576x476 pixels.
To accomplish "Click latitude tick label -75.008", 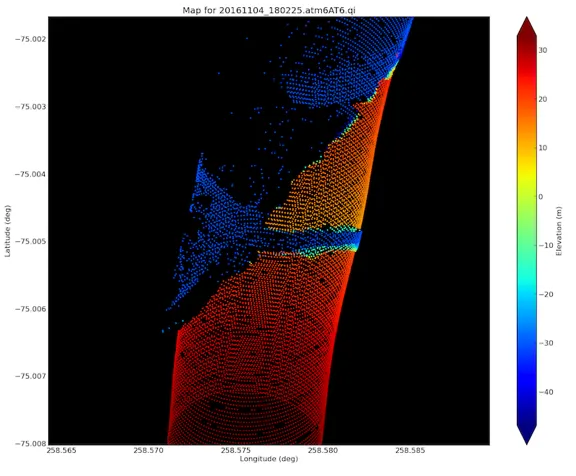I will [31, 444].
